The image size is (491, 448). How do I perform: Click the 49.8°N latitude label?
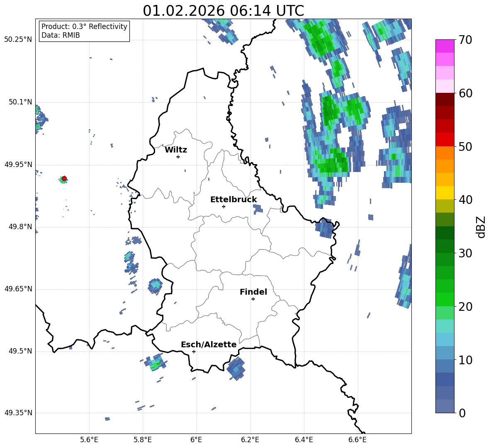[x=20, y=227]
